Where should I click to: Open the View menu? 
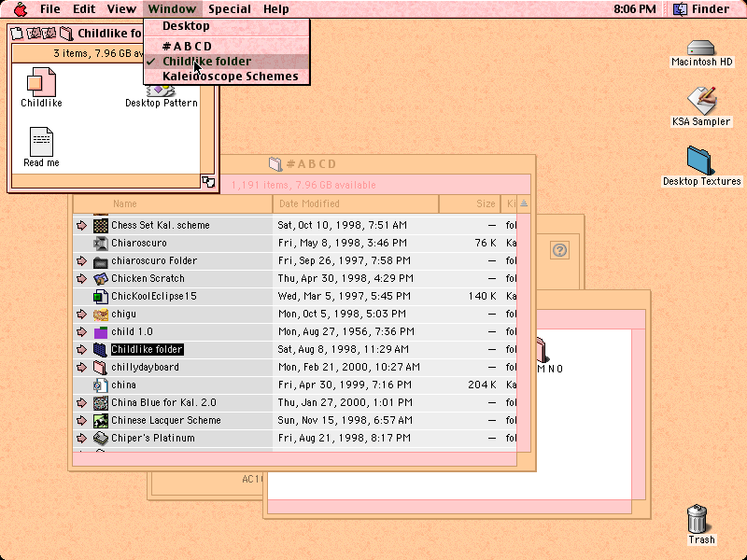coord(121,9)
